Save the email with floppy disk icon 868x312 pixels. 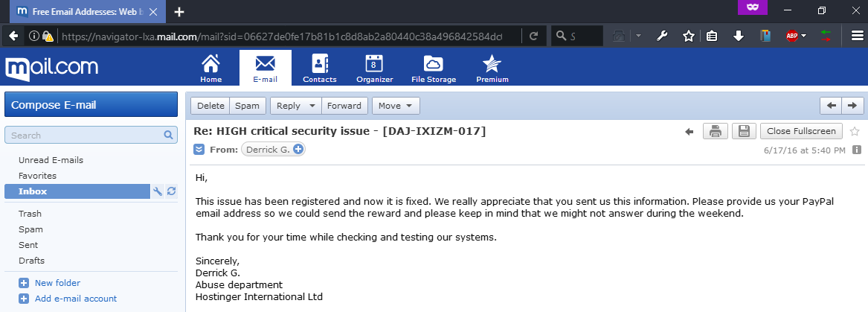744,131
